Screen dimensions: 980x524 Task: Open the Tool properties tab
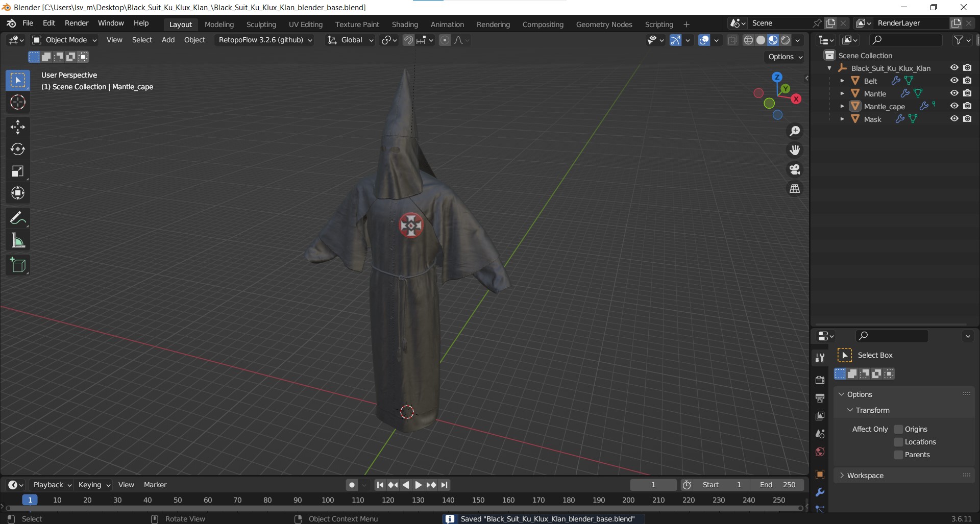820,358
